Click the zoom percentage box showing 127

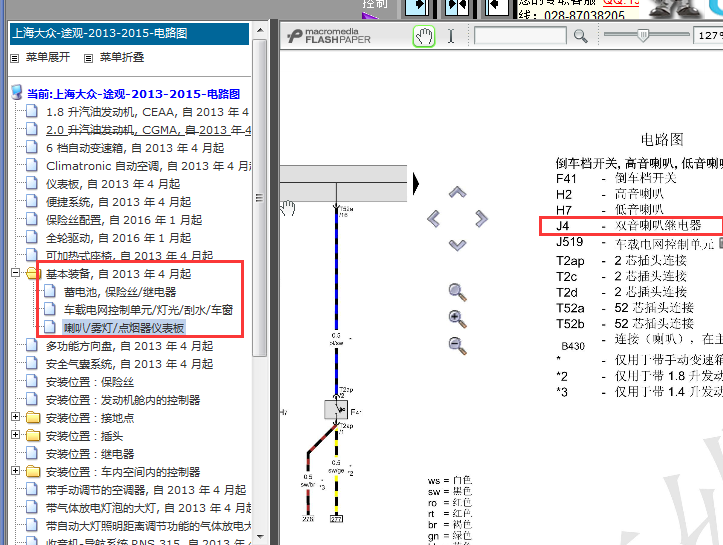708,35
